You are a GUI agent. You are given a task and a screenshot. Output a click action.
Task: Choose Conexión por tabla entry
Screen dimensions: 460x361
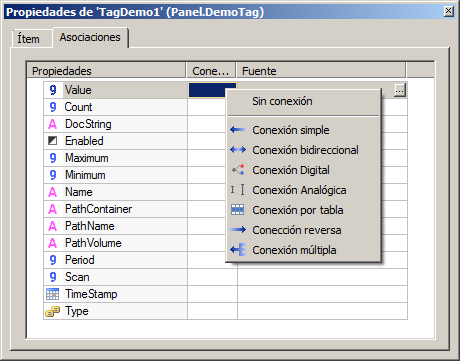click(x=303, y=210)
